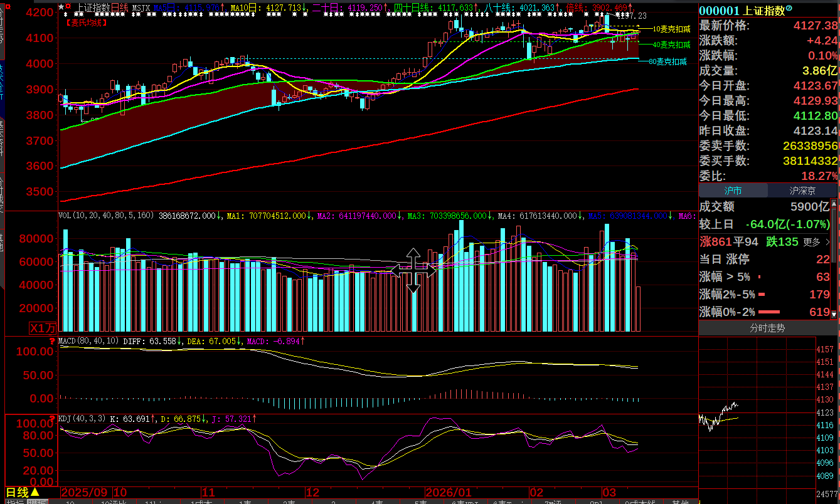The image size is (840, 504).
Task: Click the four-way move arrow on volume chart
Action: click(x=413, y=271)
